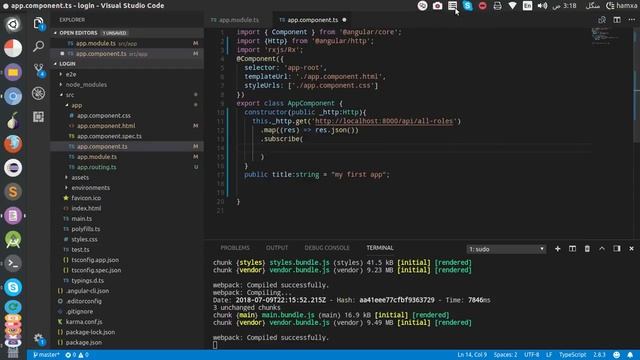The height and width of the screenshot is (360, 640).
Task: Open the editor more actions ellipsis
Action: pyautogui.click(x=631, y=20)
